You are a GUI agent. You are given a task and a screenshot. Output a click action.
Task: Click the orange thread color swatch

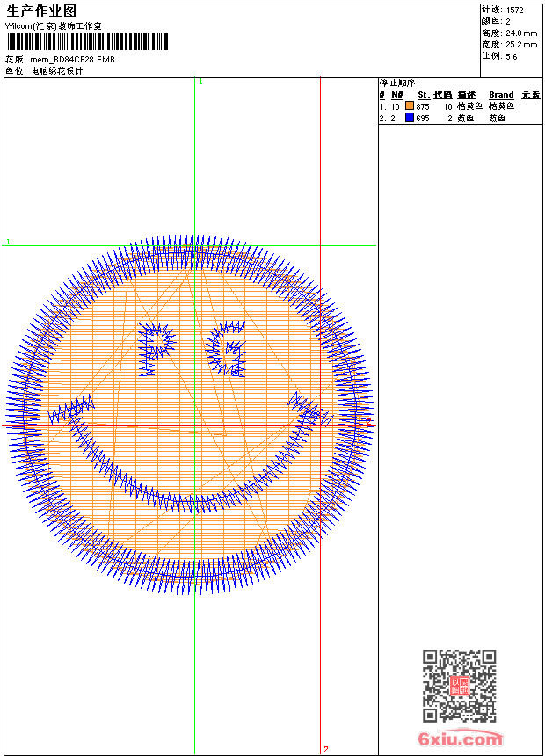(x=410, y=106)
